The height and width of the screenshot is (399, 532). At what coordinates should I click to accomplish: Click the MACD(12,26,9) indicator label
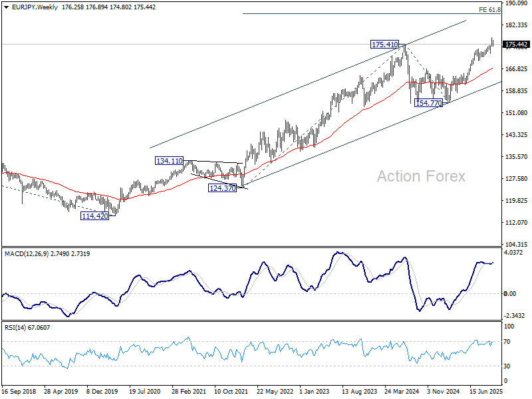click(x=27, y=254)
